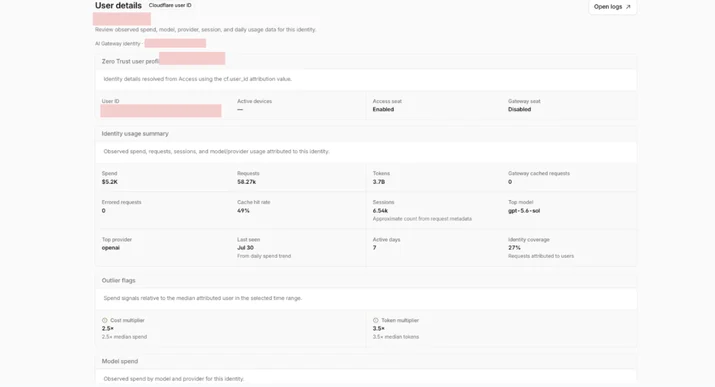The image size is (715, 387).
Task: Click the info icon beside Token multiplier
Action: [x=376, y=320]
